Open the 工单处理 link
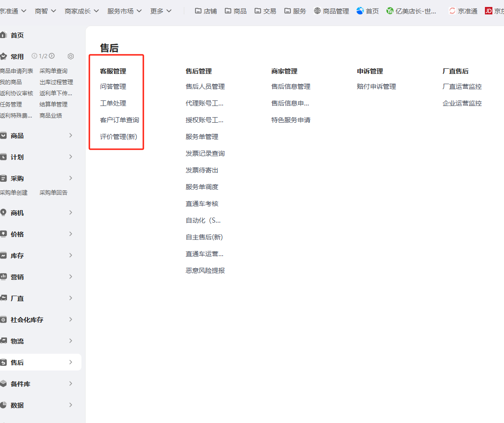504x423 pixels. pyautogui.click(x=113, y=103)
